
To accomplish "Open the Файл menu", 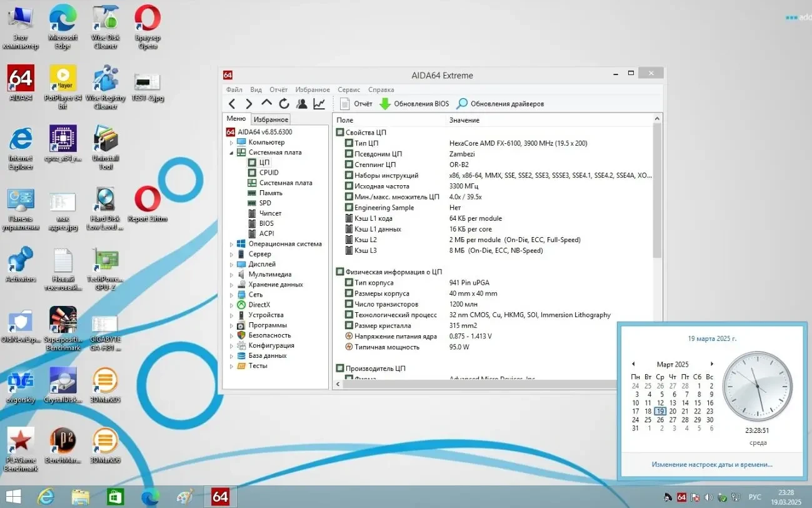I will 234,89.
